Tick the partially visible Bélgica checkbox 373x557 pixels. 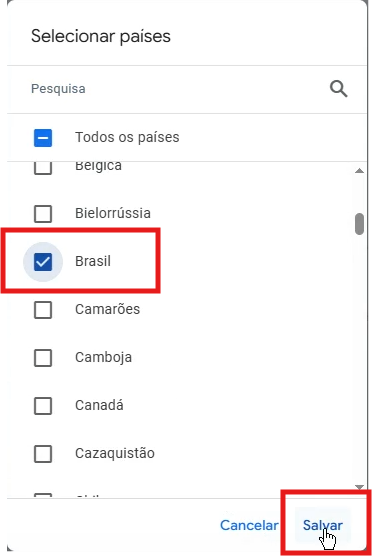pyautogui.click(x=43, y=168)
